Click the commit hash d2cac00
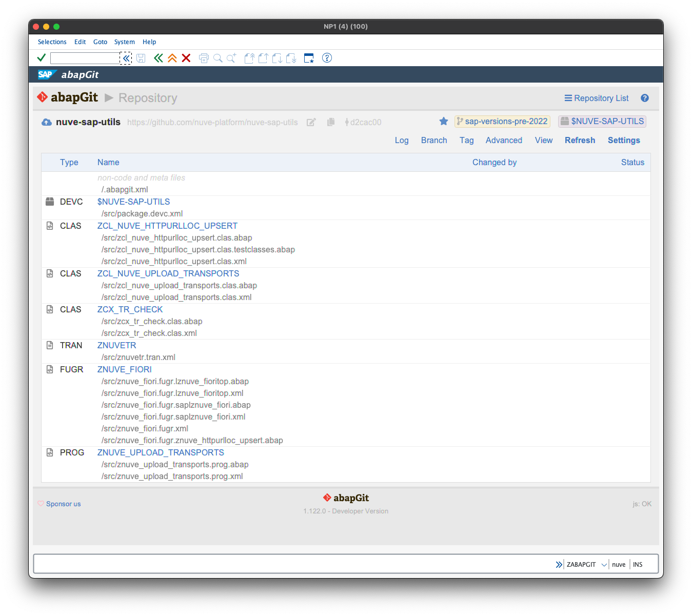Image resolution: width=692 pixels, height=616 pixels. [366, 122]
